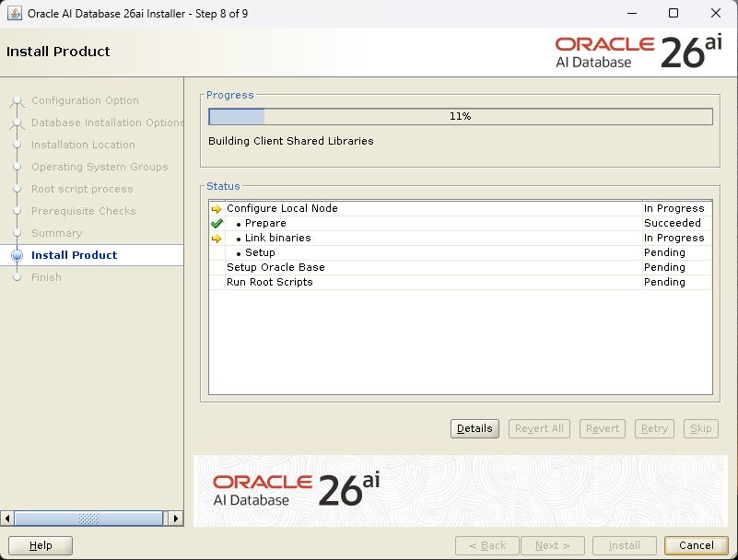Click Building Client Shared Libraries text
This screenshot has width=738, height=560.
point(291,141)
